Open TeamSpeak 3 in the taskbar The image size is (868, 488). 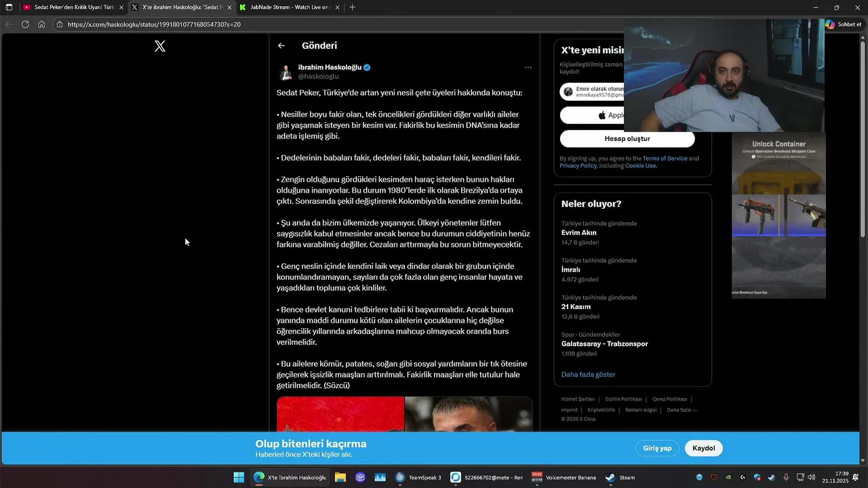[x=418, y=477]
